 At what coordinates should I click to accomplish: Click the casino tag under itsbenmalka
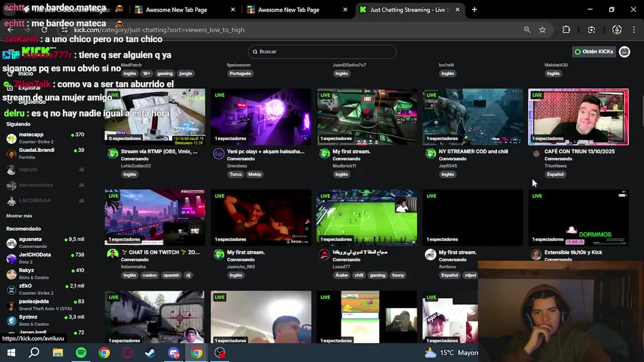click(x=149, y=276)
